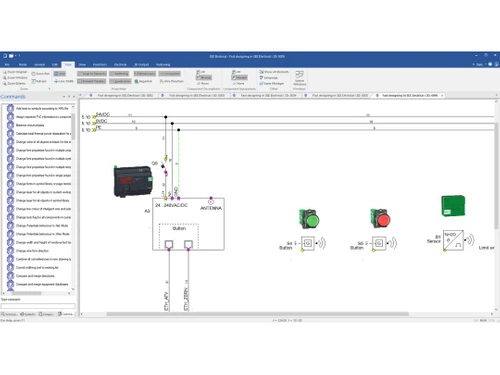Toggle the Dimensions display option
The height and width of the screenshot is (375, 500).
pos(145,74)
